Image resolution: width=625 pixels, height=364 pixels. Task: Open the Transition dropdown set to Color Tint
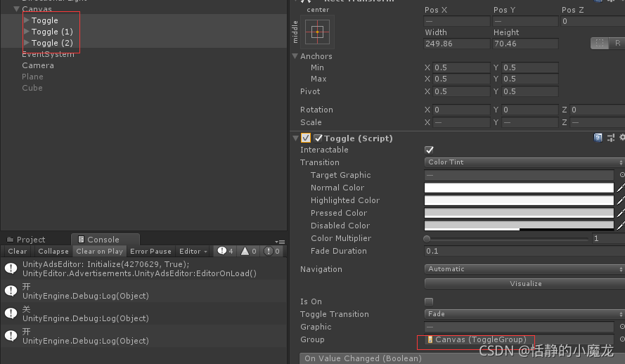tap(524, 162)
